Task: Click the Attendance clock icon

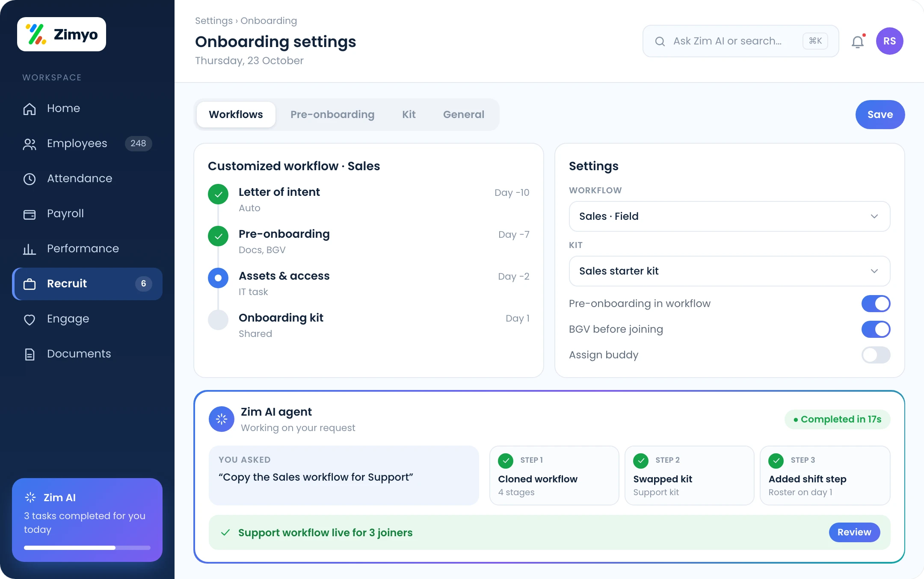Action: (x=30, y=179)
